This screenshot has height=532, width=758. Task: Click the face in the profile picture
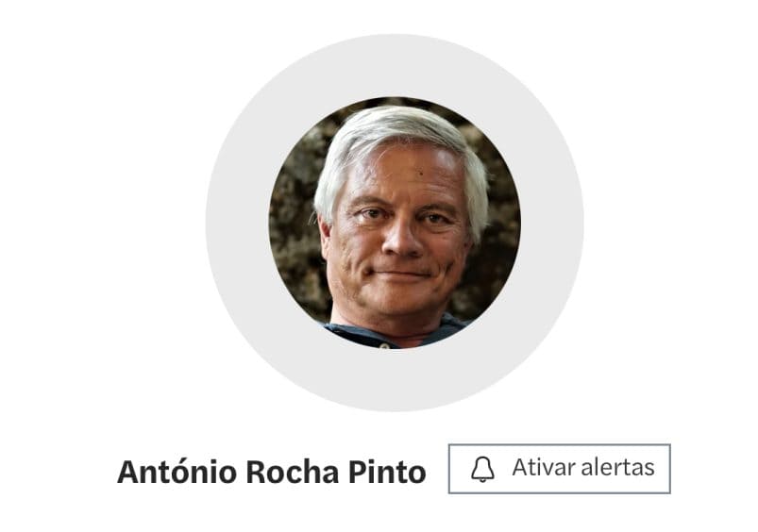[397, 232]
